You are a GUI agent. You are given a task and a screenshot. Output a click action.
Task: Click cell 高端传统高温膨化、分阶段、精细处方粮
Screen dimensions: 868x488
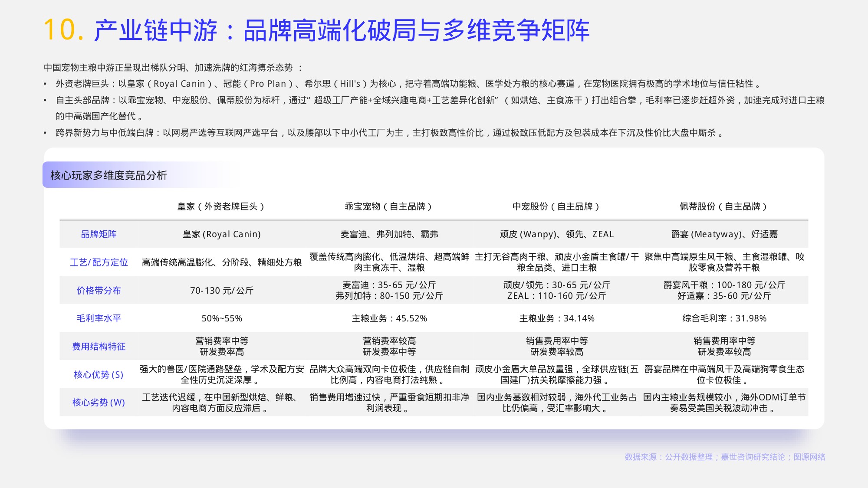(222, 262)
